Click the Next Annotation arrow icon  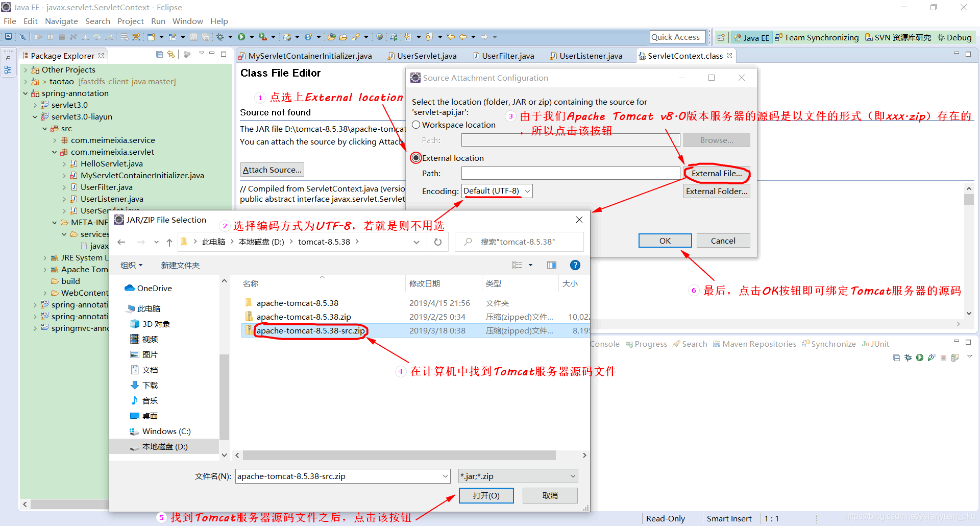[407, 37]
